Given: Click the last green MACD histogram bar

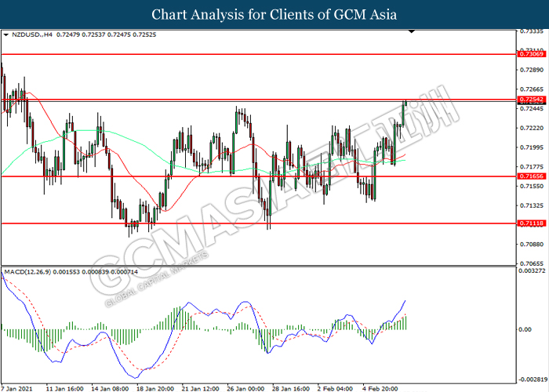Looking at the screenshot, I should click(406, 321).
